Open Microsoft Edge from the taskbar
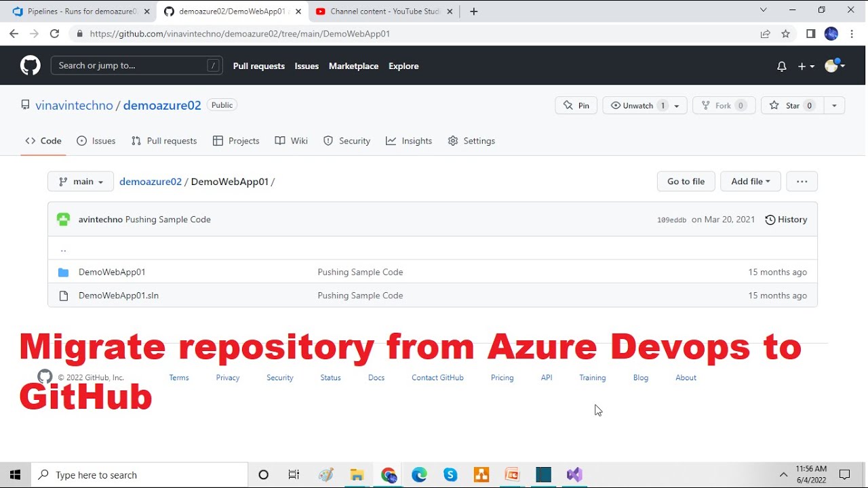The image size is (868, 488). point(420,475)
